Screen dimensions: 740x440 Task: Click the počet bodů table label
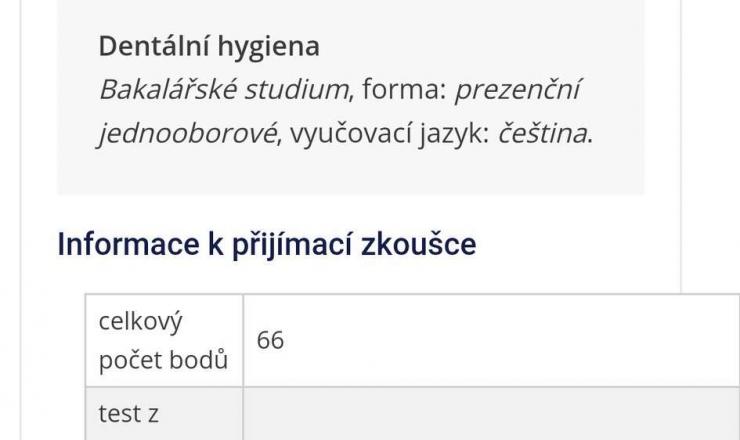click(163, 361)
